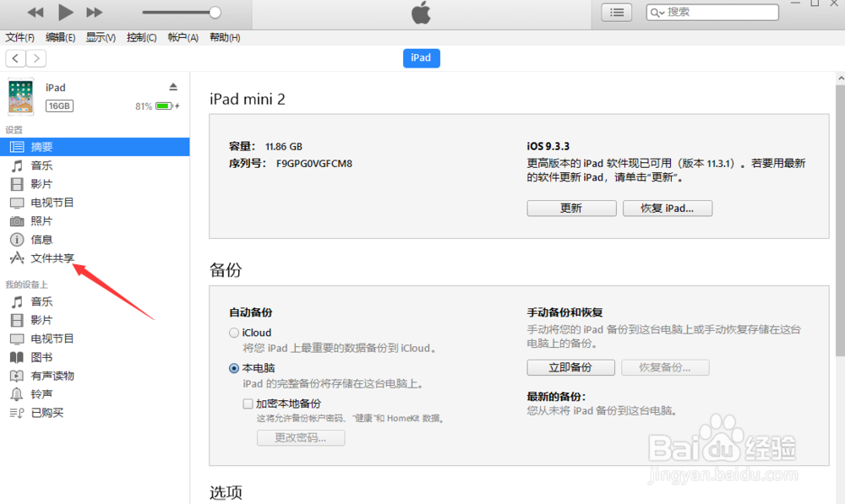Open 文件共享 file sharing icon
Viewport: 845px width, 504px height.
17,258
